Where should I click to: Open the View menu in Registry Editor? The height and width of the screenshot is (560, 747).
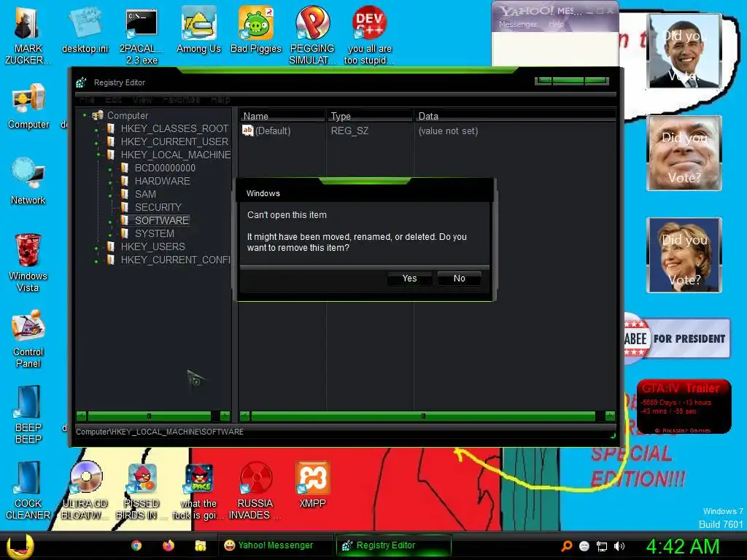point(142,99)
